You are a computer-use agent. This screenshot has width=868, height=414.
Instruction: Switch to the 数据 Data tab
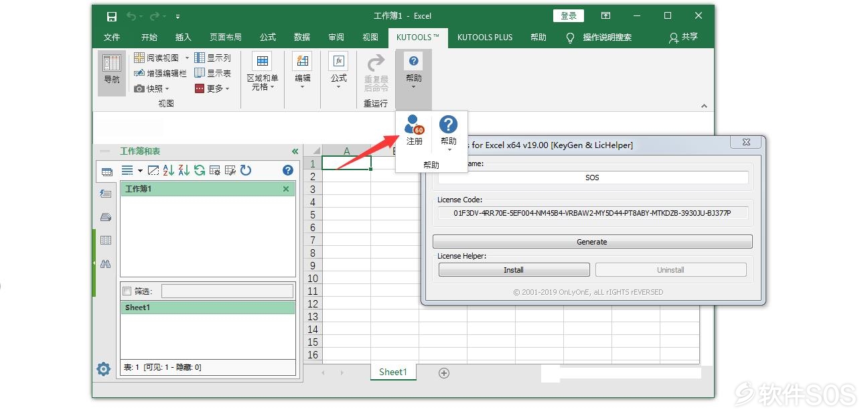point(302,38)
